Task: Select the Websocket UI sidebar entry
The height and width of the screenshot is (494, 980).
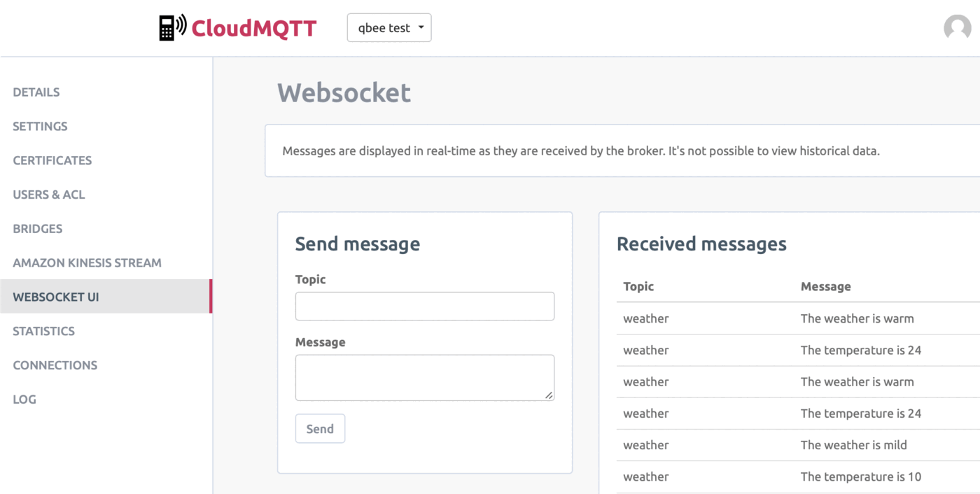Action: pyautogui.click(x=56, y=297)
